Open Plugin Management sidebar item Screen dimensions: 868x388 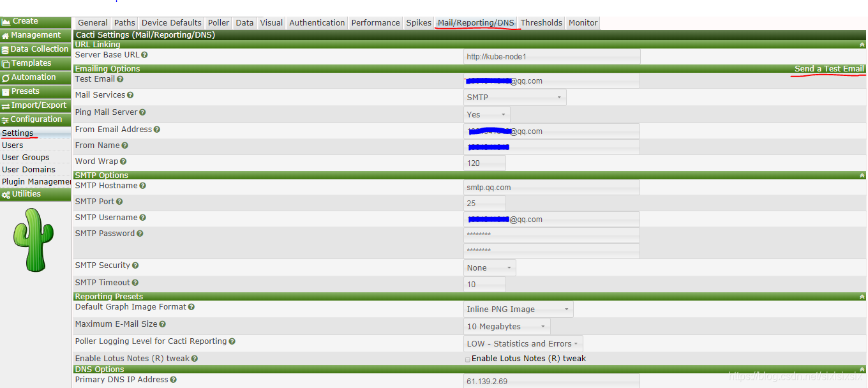point(36,182)
